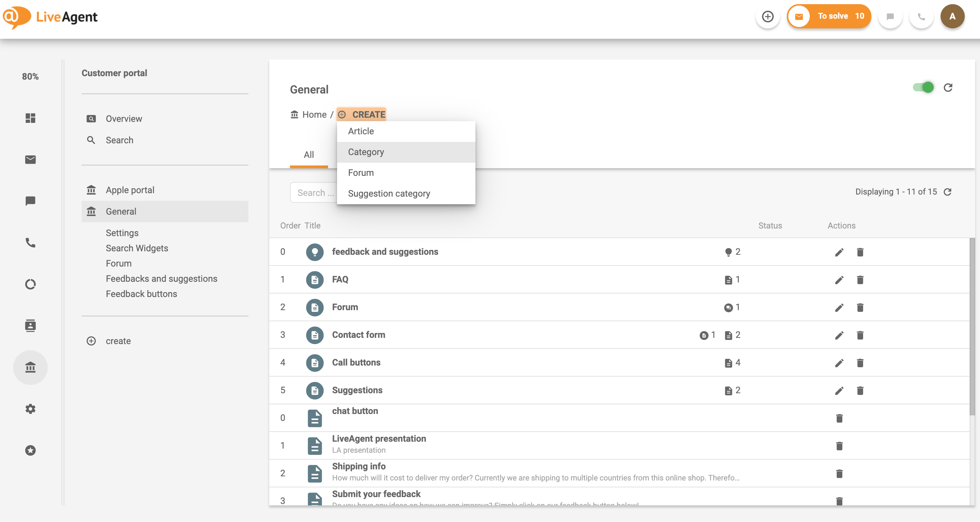Image resolution: width=980 pixels, height=522 pixels.
Task: Select the Chats icon in the sidebar
Action: [30, 201]
